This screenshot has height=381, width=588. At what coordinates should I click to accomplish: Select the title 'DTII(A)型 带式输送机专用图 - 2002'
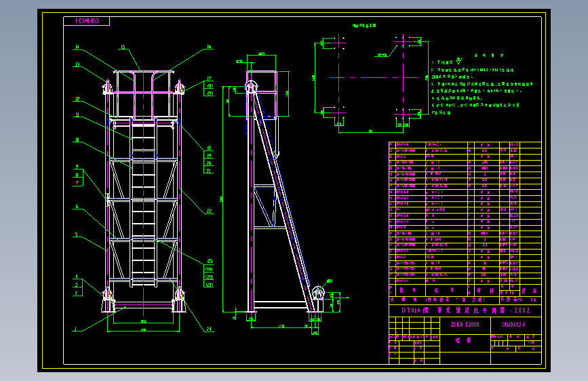click(466, 310)
